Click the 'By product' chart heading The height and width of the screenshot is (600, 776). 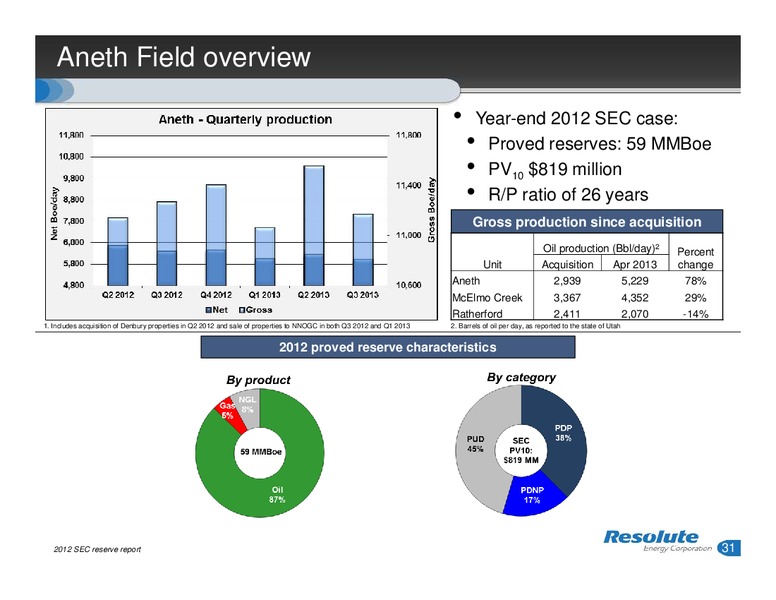258,380
